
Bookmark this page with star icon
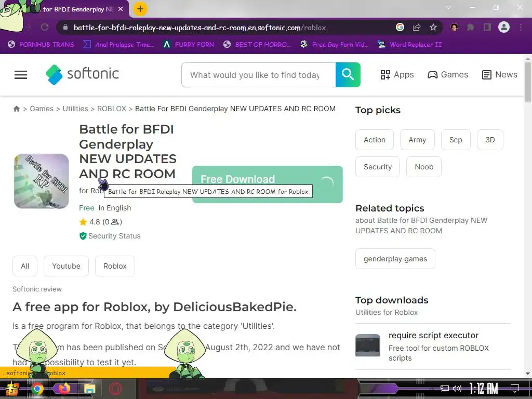coord(433,27)
